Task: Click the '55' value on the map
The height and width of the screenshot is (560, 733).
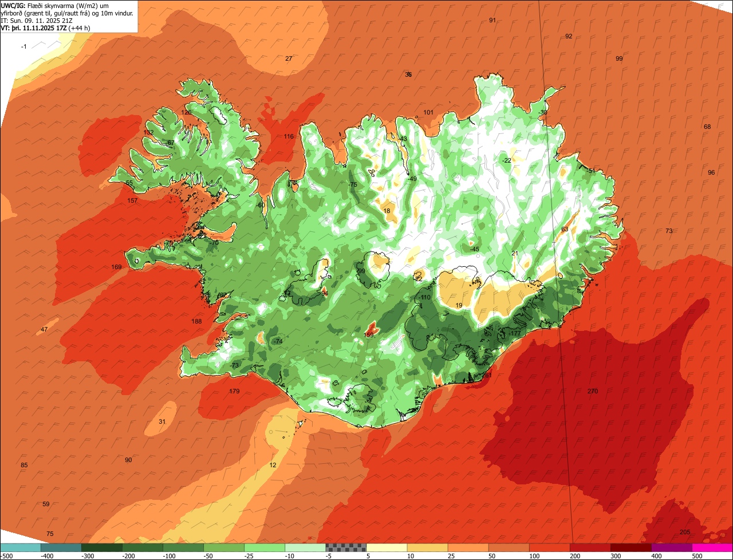Action: click(x=129, y=183)
